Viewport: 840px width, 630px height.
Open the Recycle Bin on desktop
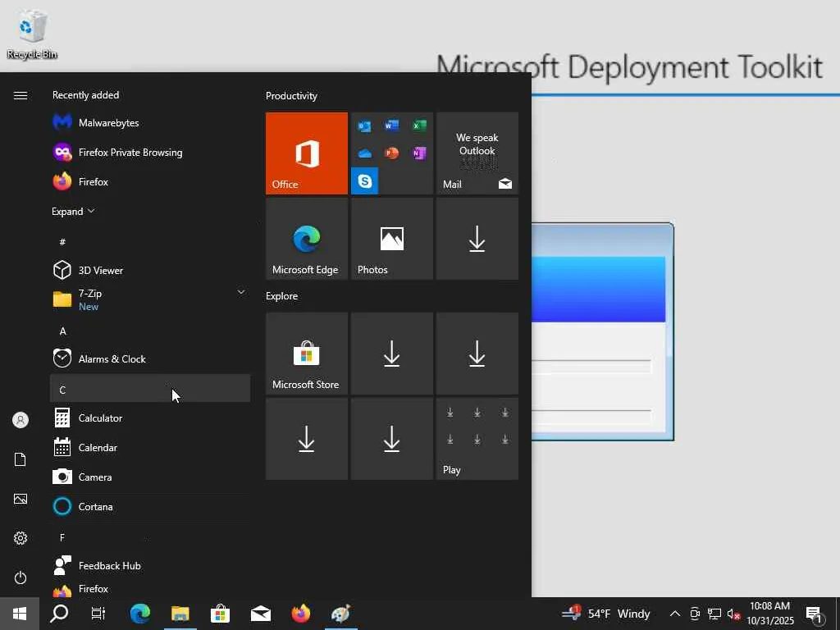(32, 34)
